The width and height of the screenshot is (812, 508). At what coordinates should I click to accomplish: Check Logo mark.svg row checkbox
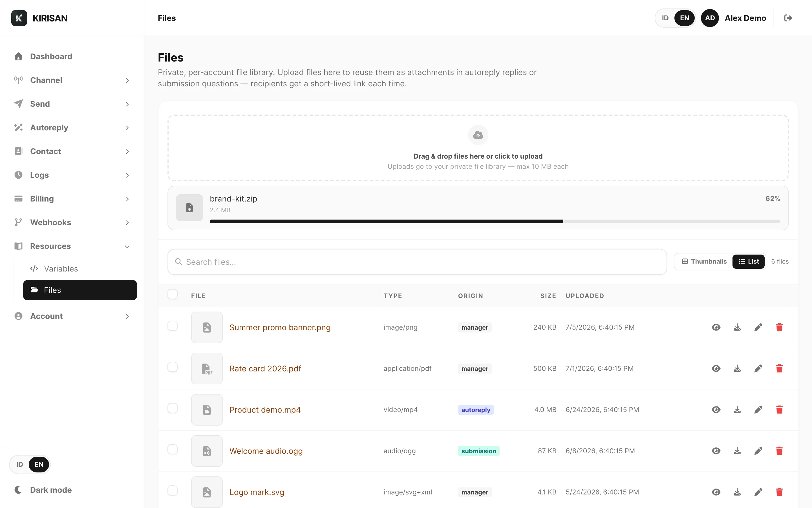173,491
